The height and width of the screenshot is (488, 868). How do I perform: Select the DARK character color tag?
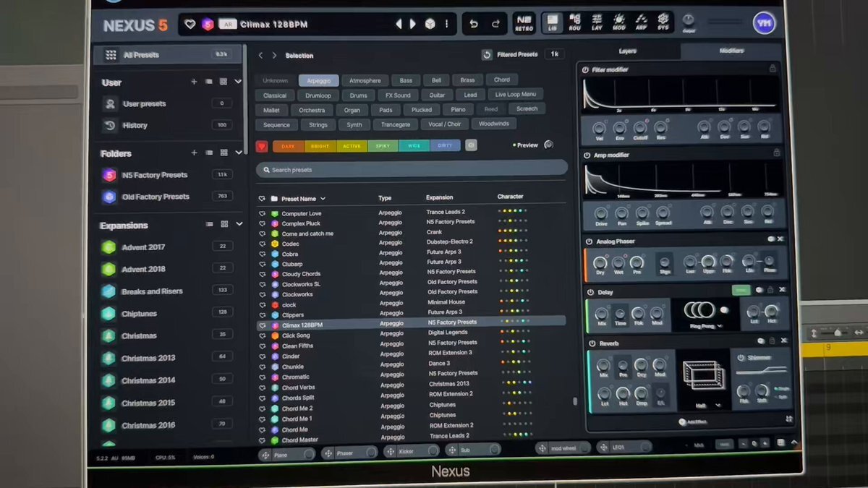coord(288,146)
